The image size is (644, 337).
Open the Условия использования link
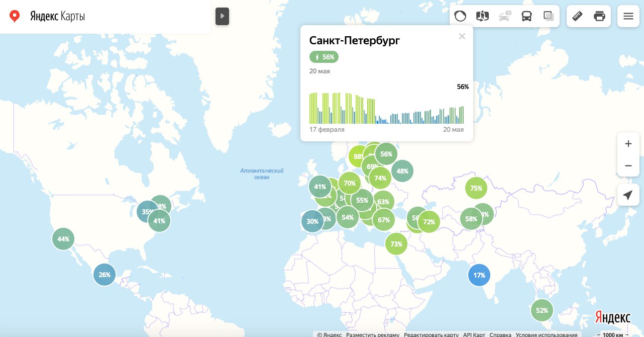[547, 334]
